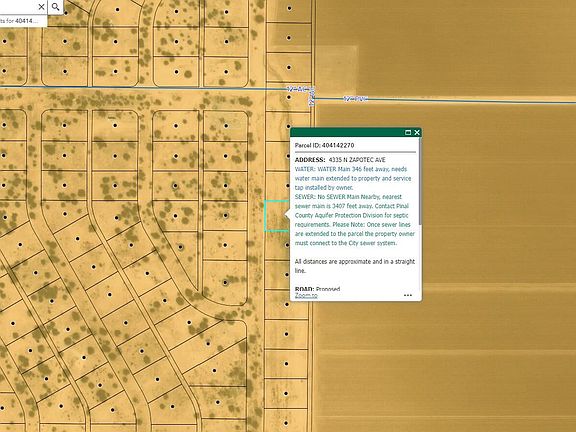Viewport: 576px width, 432px height.
Task: Clear the search box with the X icon
Action: pos(42,7)
